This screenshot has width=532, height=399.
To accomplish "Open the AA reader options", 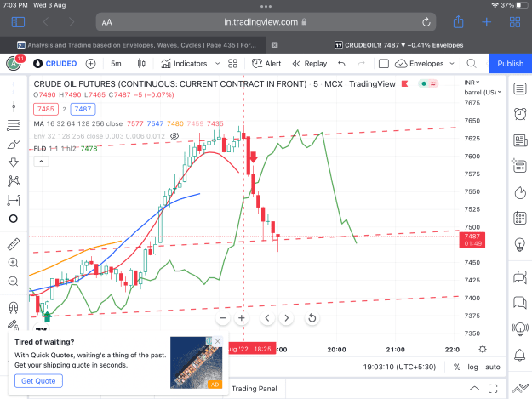I will point(107,22).
